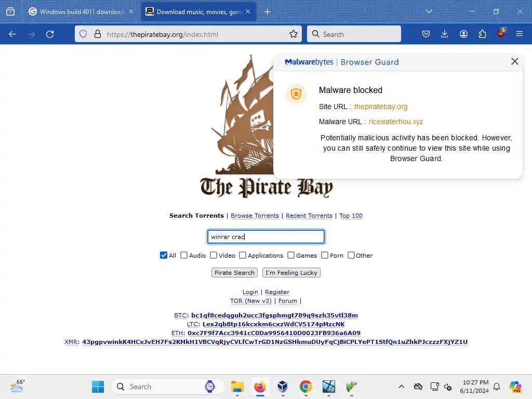Click the Firefox toolbar Search box
The width and height of the screenshot is (532, 399).
point(354,34)
